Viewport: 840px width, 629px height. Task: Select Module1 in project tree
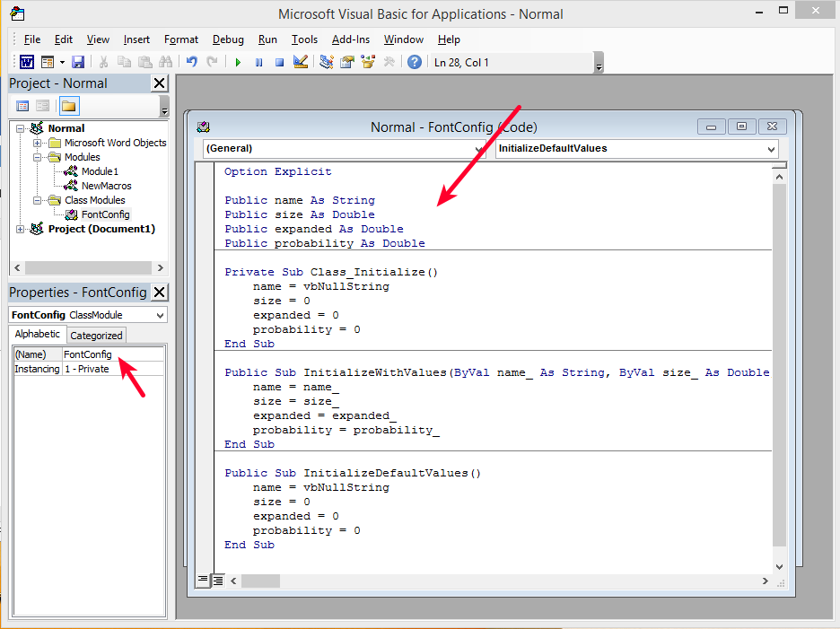pyautogui.click(x=100, y=171)
